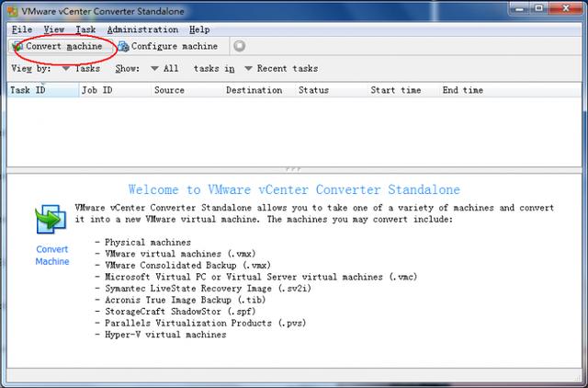
Task: Click 'Hyper-V virtual machines' text
Action: (x=165, y=335)
